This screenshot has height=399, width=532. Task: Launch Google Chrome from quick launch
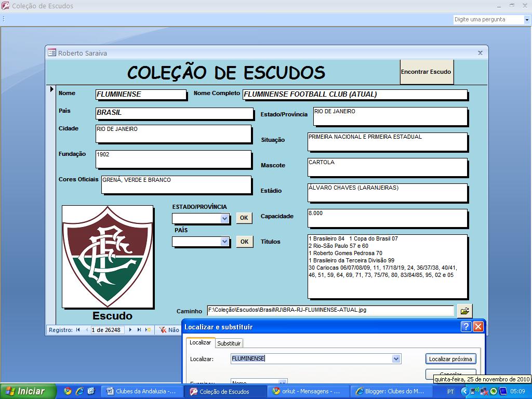click(68, 391)
